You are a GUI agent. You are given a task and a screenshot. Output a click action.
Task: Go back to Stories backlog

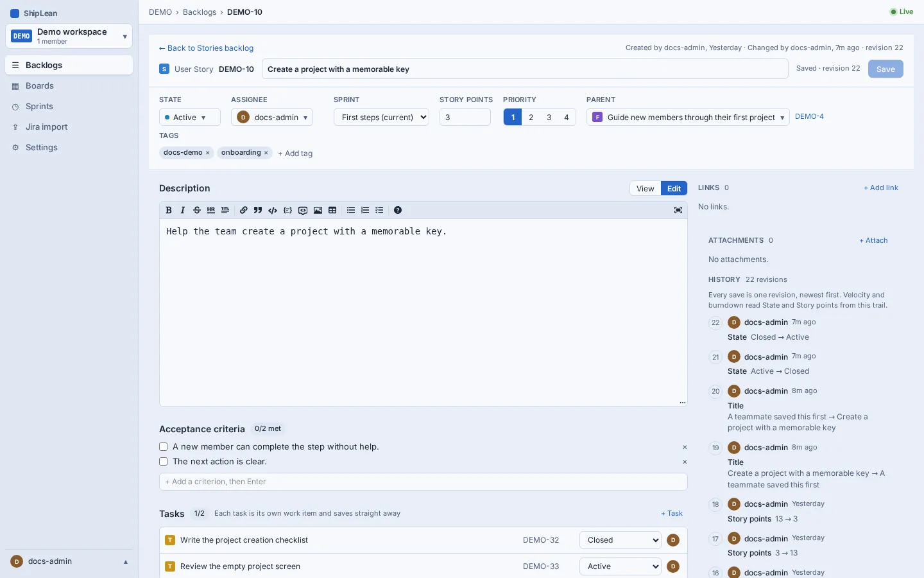[206, 48]
